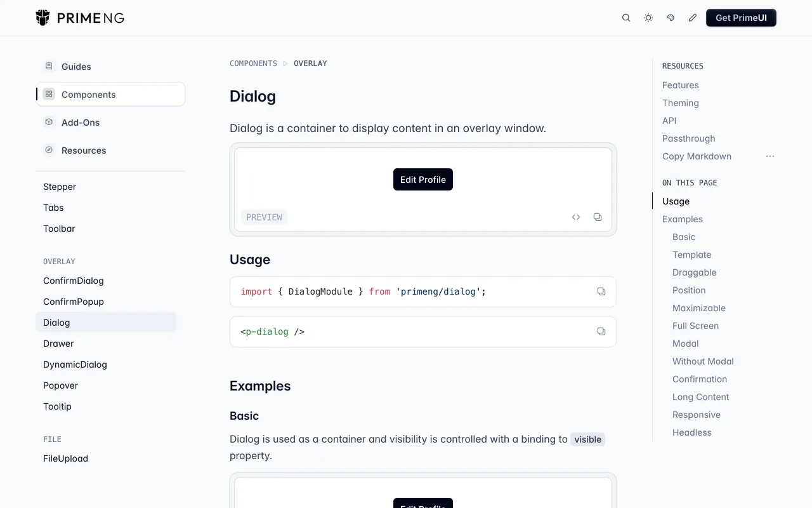This screenshot has height=508, width=812.
Task: Copy the import DialogModule code line
Action: pyautogui.click(x=601, y=291)
